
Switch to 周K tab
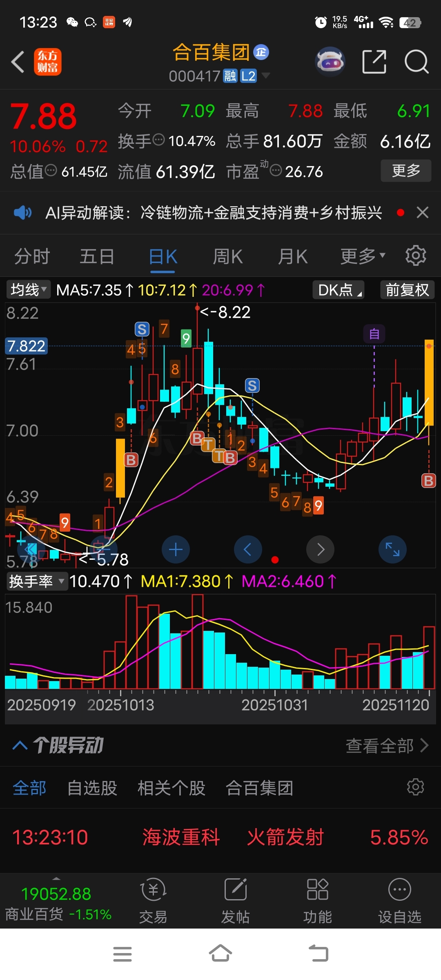tap(228, 257)
